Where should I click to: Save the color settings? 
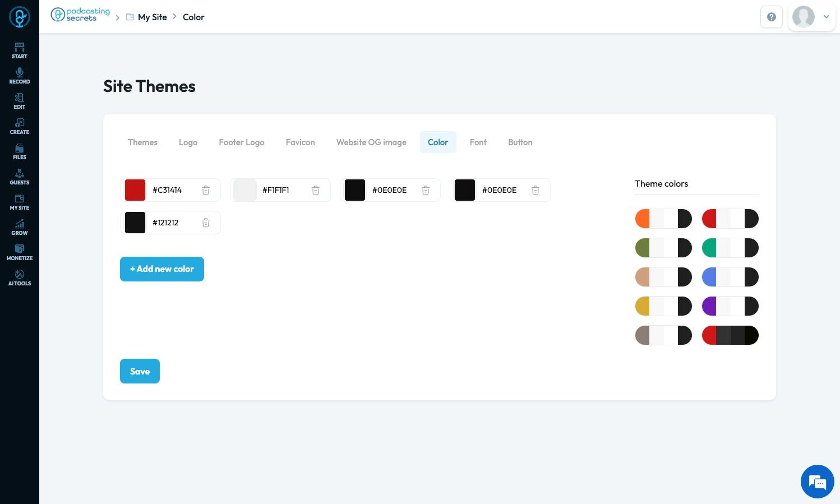140,371
